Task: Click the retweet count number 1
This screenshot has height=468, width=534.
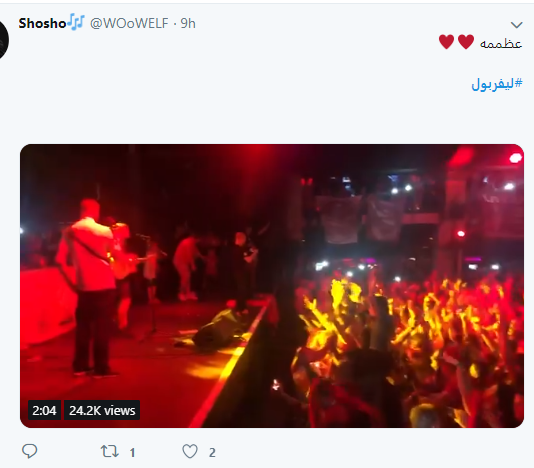Action: 132,453
